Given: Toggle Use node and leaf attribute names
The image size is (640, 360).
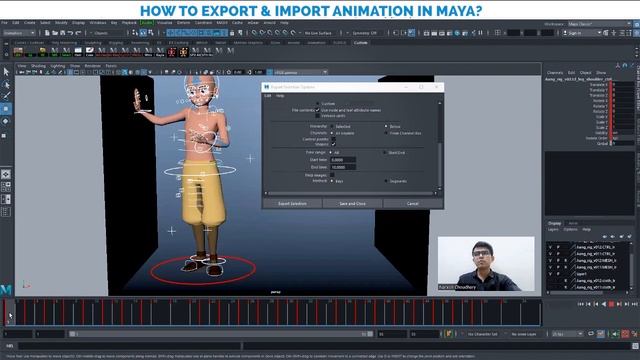Looking at the screenshot, I should point(318,110).
